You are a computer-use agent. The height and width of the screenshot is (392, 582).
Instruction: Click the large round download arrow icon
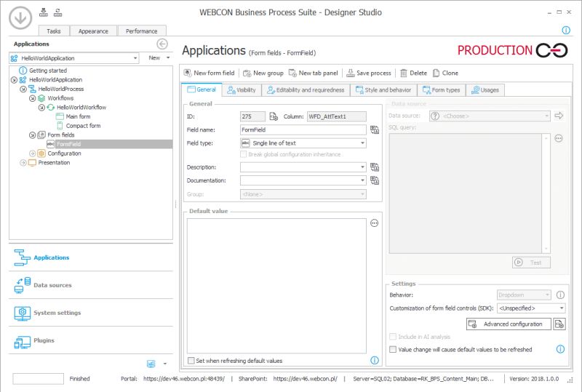coord(20,17)
